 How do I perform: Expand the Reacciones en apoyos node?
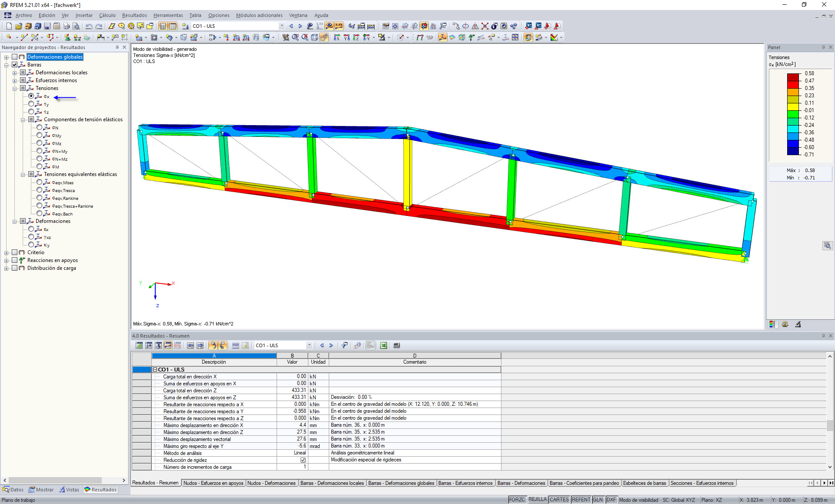pyautogui.click(x=6, y=260)
